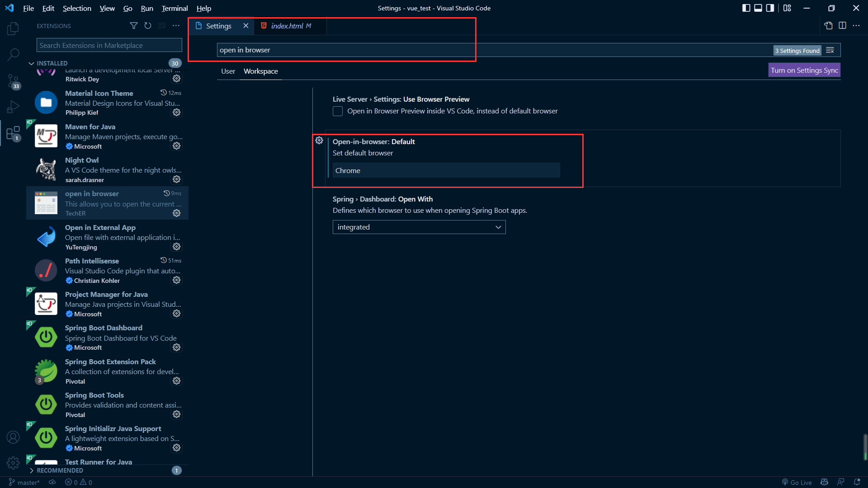This screenshot has width=868, height=488.
Task: Toggle panel layout icon in title bar
Action: tap(758, 8)
